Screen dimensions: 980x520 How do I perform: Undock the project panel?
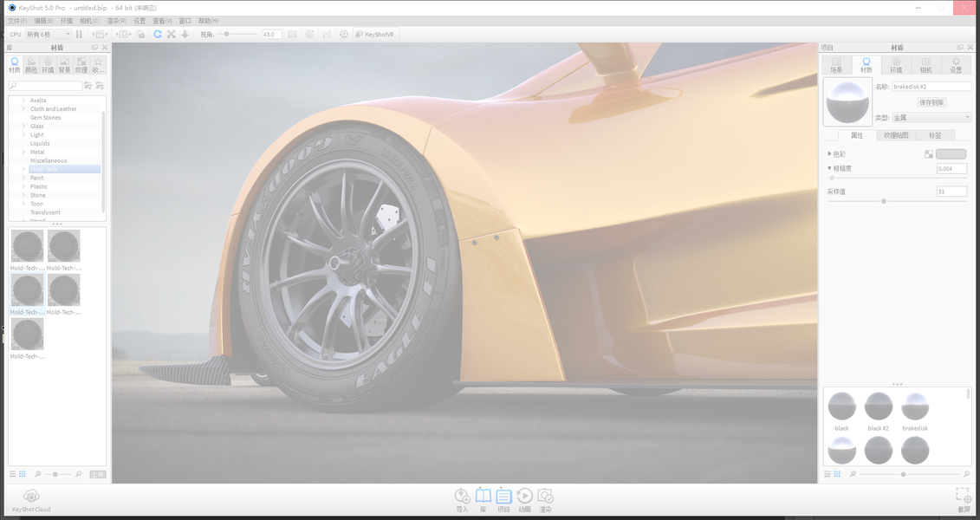[960, 48]
